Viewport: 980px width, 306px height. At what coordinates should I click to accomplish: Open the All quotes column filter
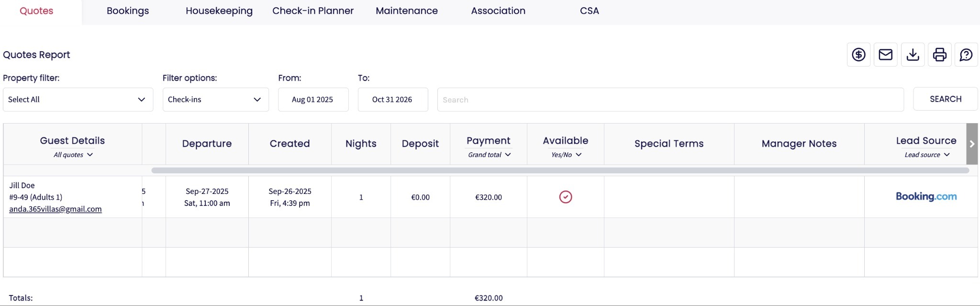(73, 155)
